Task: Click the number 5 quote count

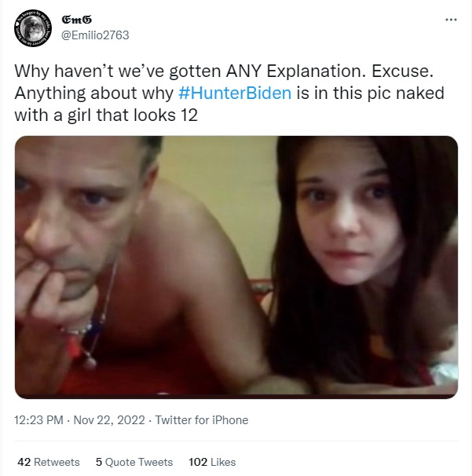Action: [x=99, y=462]
